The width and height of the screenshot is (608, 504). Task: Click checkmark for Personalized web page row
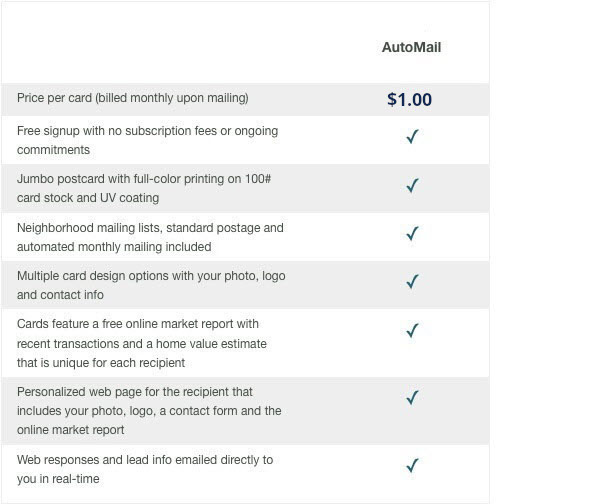pos(411,398)
